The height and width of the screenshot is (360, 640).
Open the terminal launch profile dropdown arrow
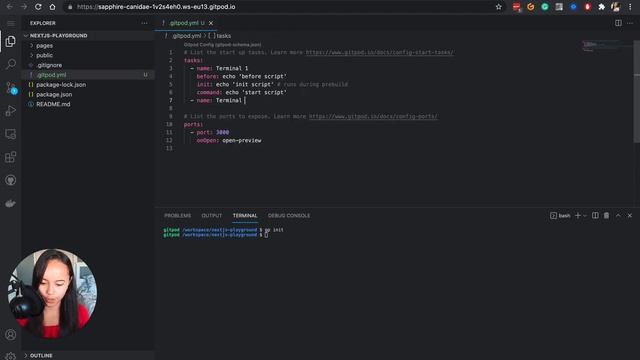click(x=585, y=216)
